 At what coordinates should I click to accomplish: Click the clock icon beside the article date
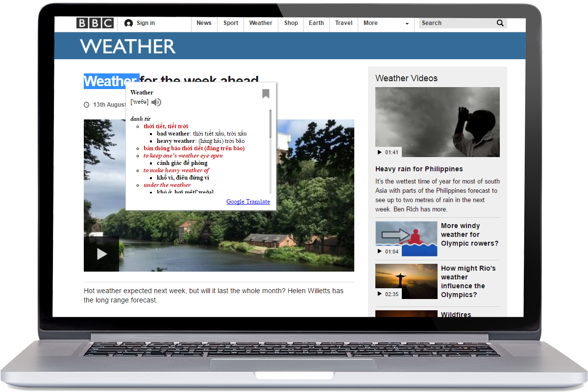86,104
